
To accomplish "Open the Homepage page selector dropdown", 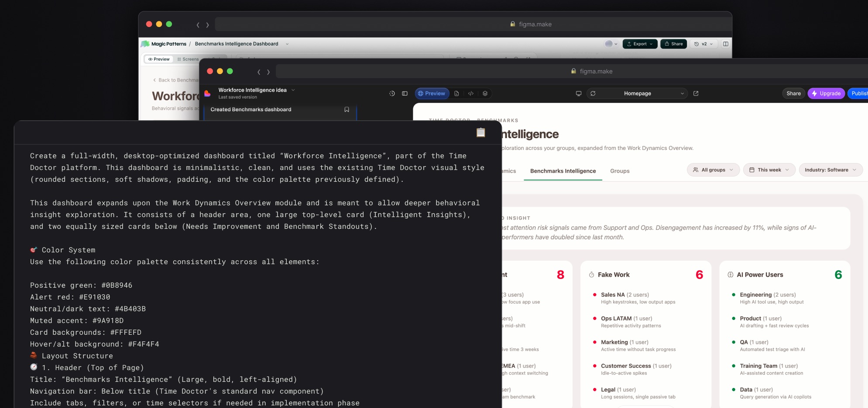I will 638,93.
